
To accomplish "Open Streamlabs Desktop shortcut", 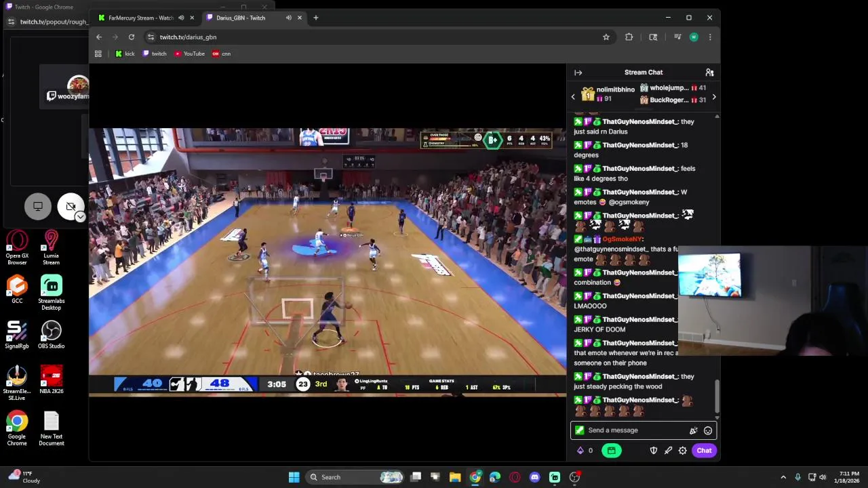I will click(x=51, y=293).
